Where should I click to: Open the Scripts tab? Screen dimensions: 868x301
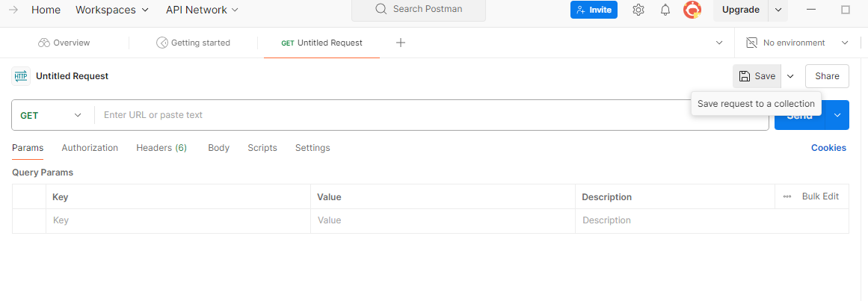(262, 148)
